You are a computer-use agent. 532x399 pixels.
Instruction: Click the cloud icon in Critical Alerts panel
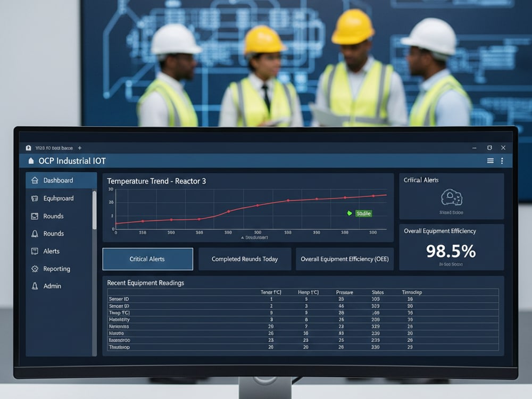click(452, 197)
